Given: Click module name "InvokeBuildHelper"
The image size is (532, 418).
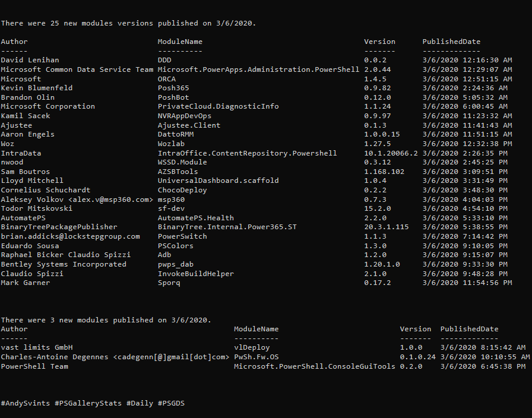Looking at the screenshot, I should pyautogui.click(x=196, y=274).
